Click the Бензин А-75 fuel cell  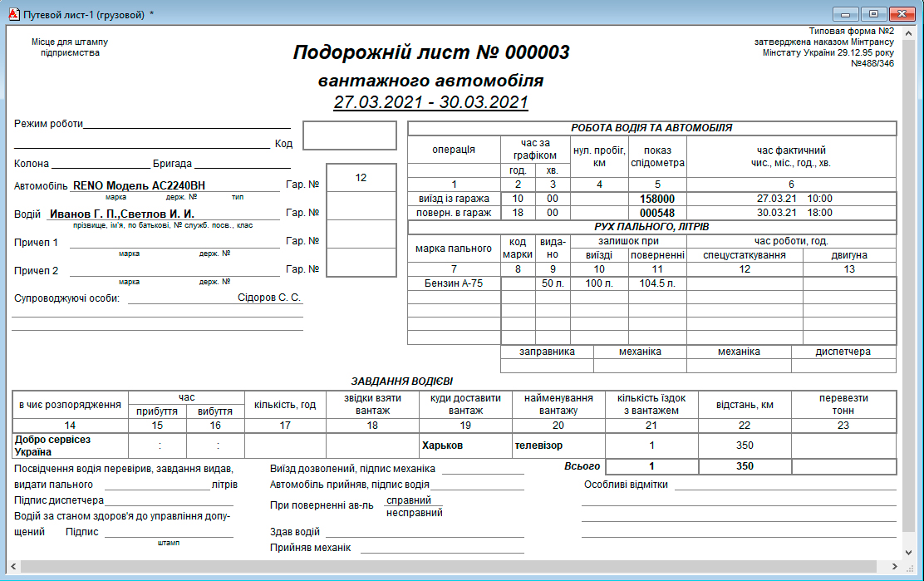[454, 283]
